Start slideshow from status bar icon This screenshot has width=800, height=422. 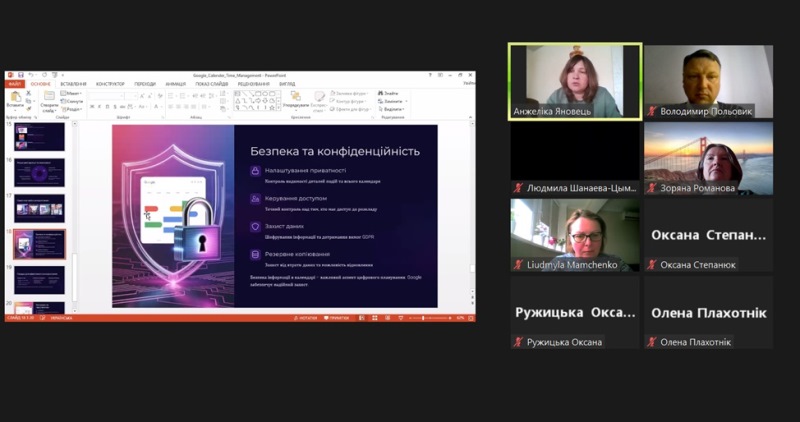pyautogui.click(x=401, y=318)
